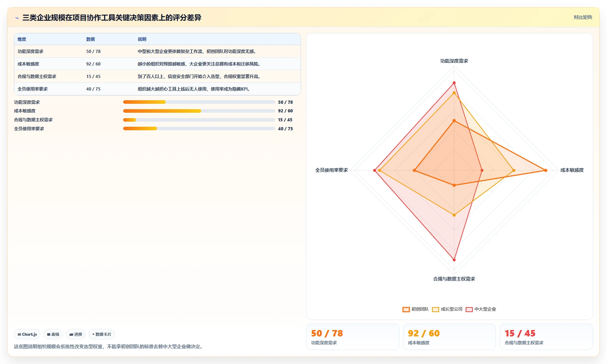Click the 92 / 60 data card
The image size is (607, 364).
pos(449,337)
